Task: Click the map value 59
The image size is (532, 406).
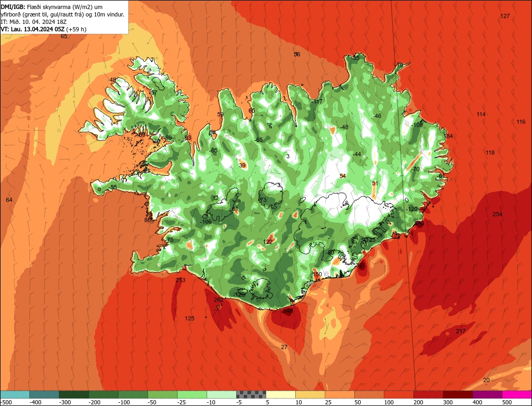Action: 220,114
